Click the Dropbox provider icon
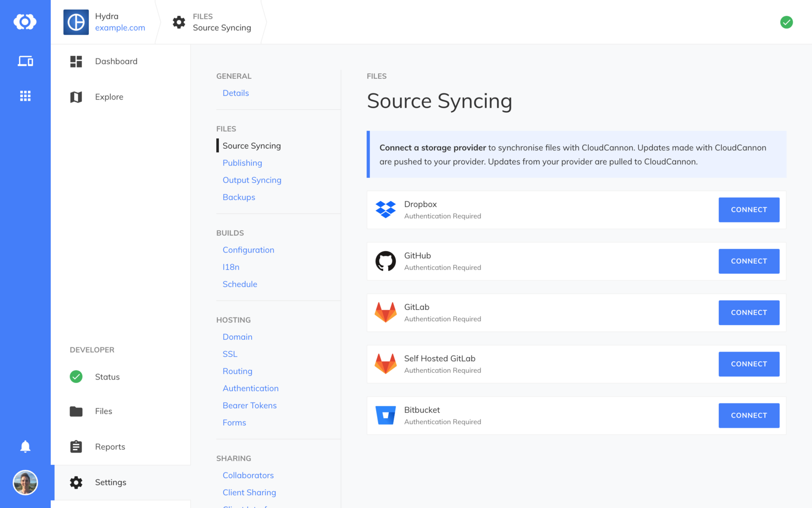812x508 pixels. (x=386, y=209)
